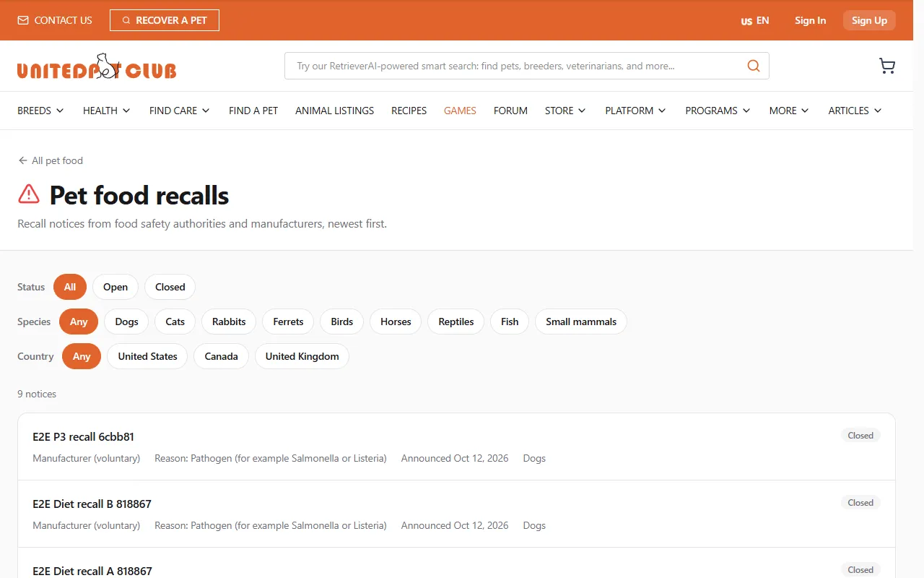Filter recalls by Fish species
This screenshot has height=578, width=924.
(510, 322)
